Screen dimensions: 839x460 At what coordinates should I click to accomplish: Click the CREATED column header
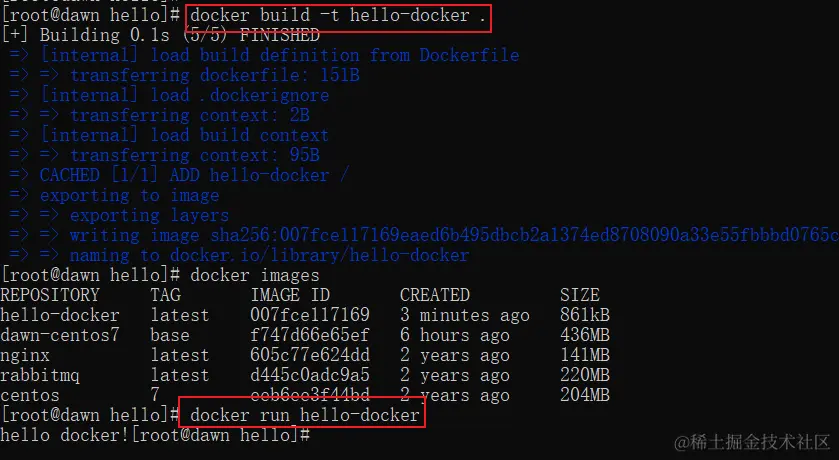434,295
